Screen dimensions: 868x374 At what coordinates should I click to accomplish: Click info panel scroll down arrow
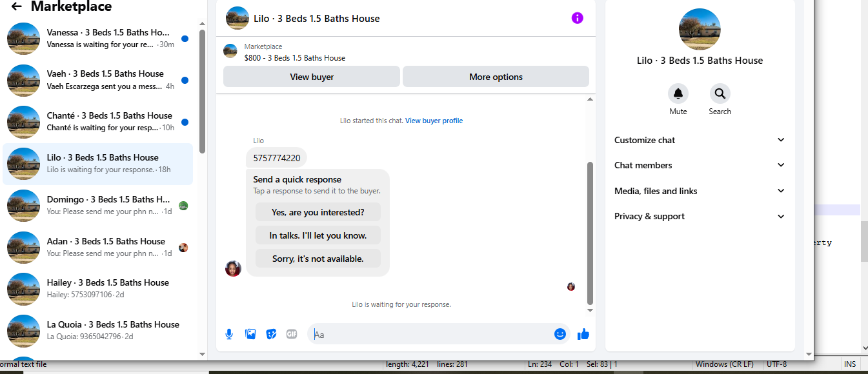pos(809,354)
